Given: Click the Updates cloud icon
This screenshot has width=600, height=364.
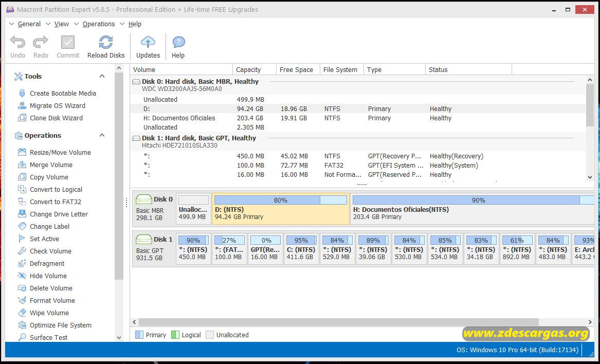Looking at the screenshot, I should coord(148,42).
